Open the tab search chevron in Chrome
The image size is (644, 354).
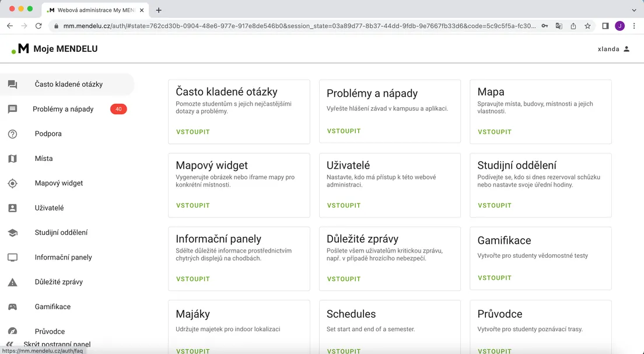(634, 10)
